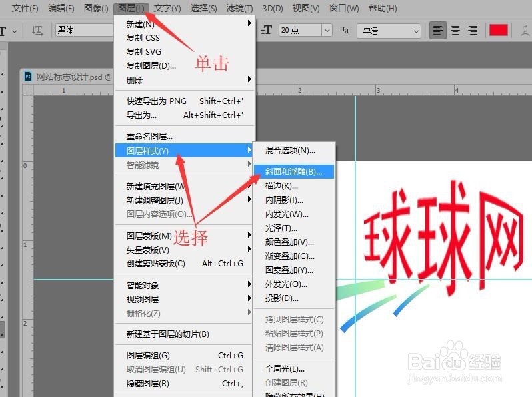Choose 混合选项(N)...

coord(294,150)
